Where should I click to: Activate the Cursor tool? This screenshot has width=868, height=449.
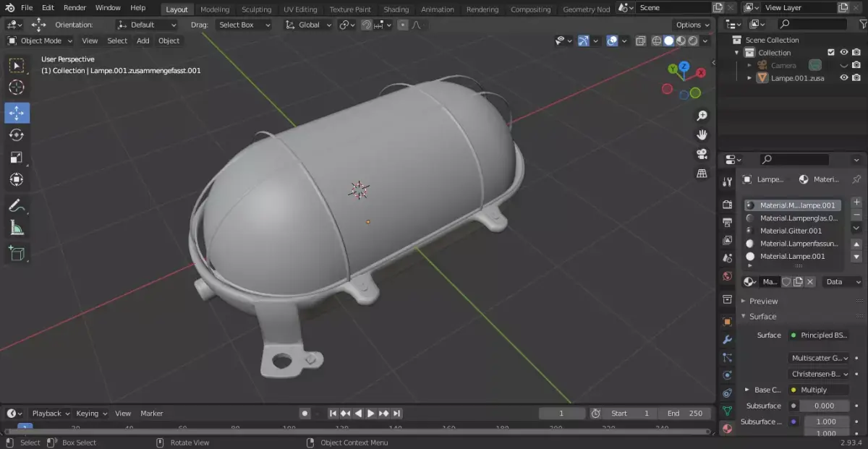tap(17, 87)
